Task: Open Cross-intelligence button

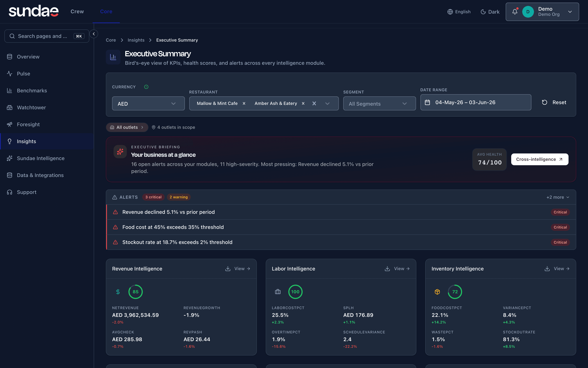Action: tap(540, 159)
